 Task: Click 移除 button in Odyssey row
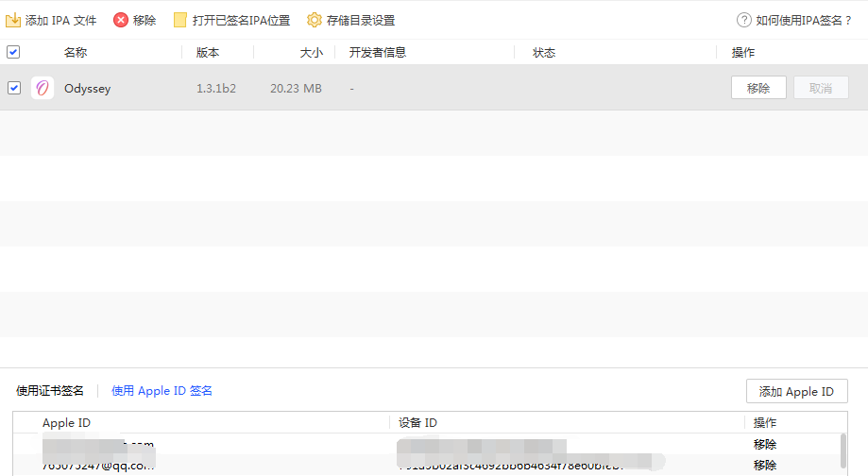[758, 88]
